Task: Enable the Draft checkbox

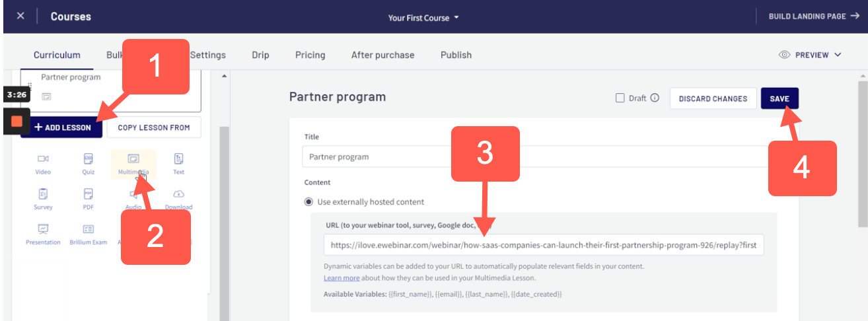Action: coord(620,98)
